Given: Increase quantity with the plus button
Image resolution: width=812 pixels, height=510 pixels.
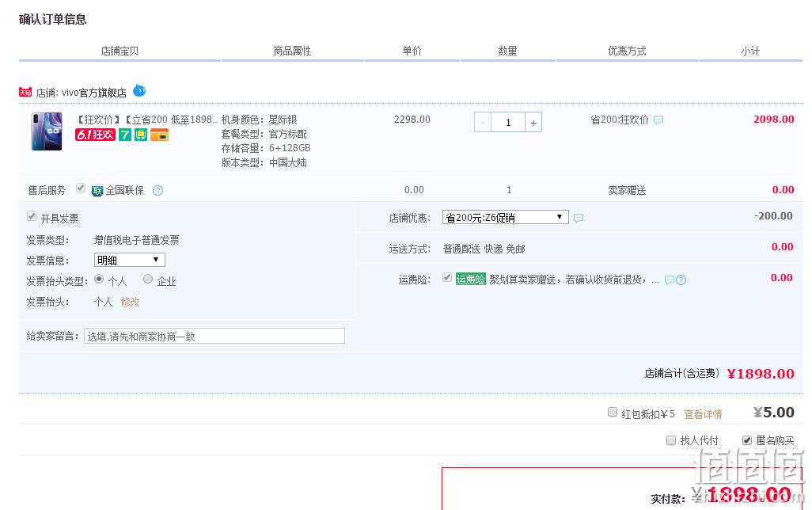Looking at the screenshot, I should (533, 122).
